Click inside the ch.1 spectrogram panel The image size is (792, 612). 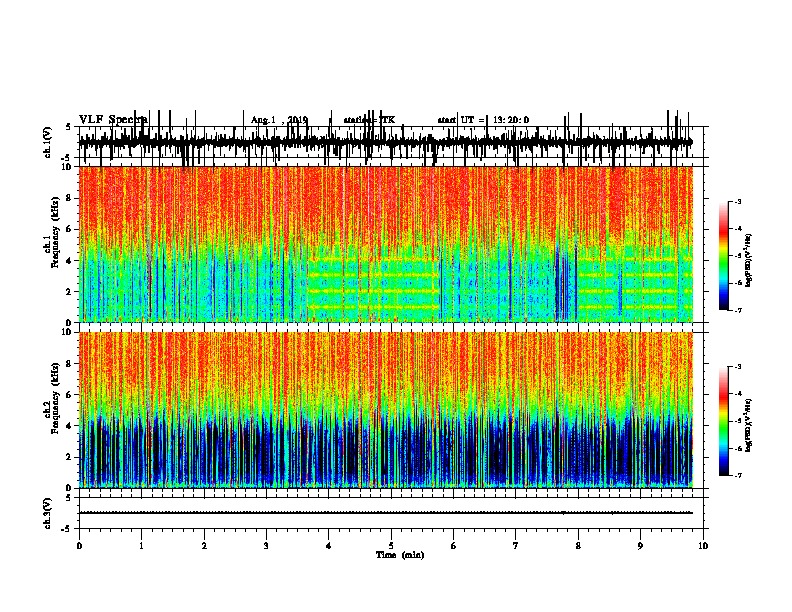pyautogui.click(x=386, y=244)
